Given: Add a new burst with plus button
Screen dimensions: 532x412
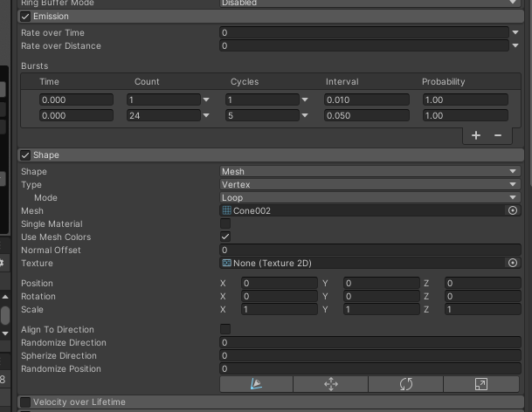Looking at the screenshot, I should pyautogui.click(x=476, y=135).
